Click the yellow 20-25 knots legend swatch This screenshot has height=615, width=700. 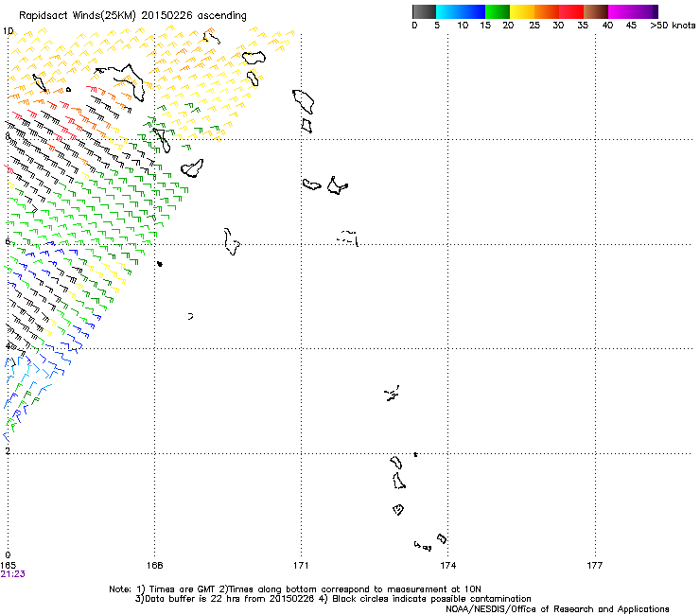pos(522,11)
